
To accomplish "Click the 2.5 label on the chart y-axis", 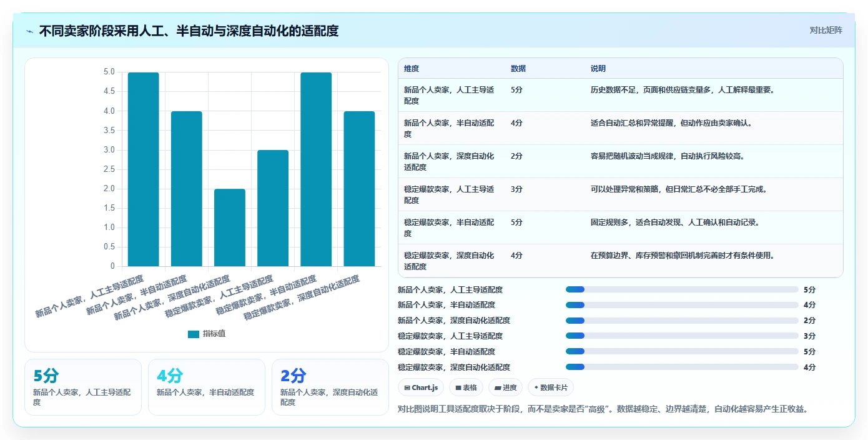I will 109,169.
